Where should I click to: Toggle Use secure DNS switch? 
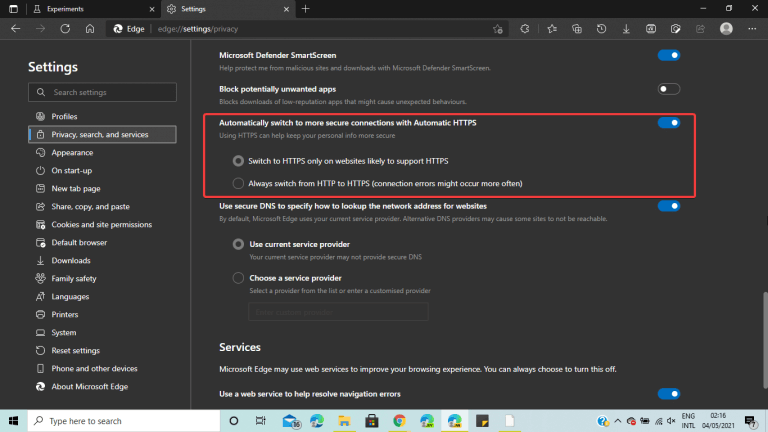click(x=669, y=206)
